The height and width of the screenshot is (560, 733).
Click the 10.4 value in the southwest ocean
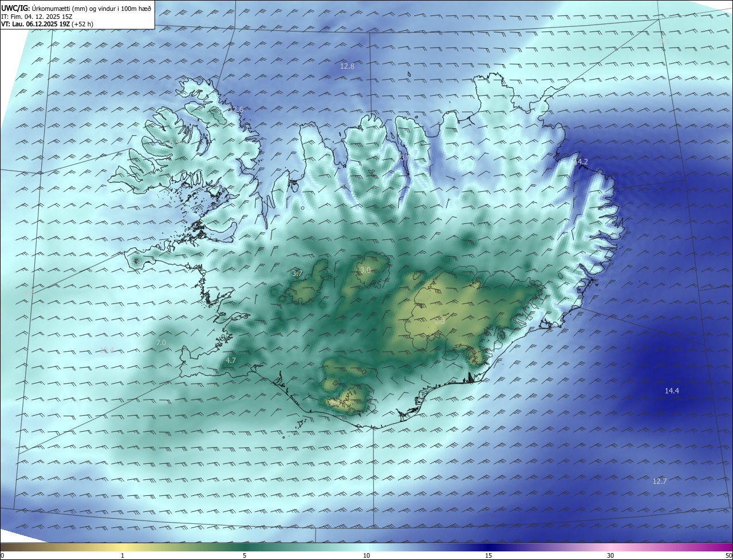(107, 350)
